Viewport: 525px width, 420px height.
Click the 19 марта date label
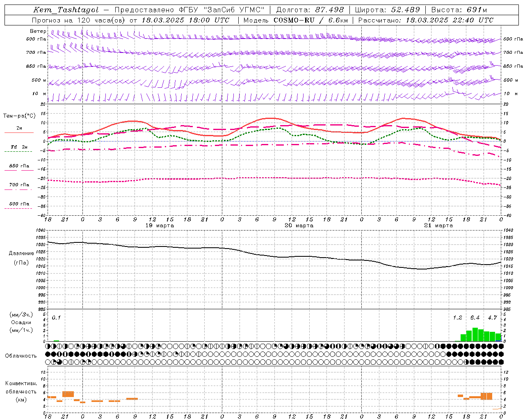[x=160, y=226]
